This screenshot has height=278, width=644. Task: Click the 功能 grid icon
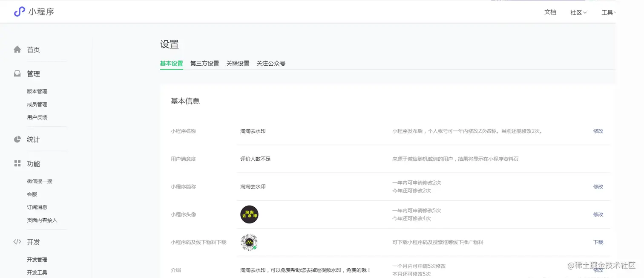pyautogui.click(x=17, y=164)
